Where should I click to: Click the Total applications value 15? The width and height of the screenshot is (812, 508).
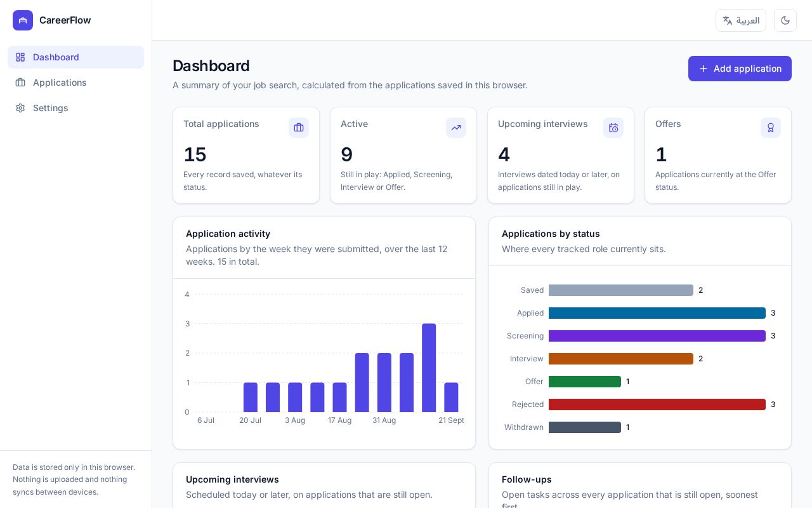click(x=195, y=154)
